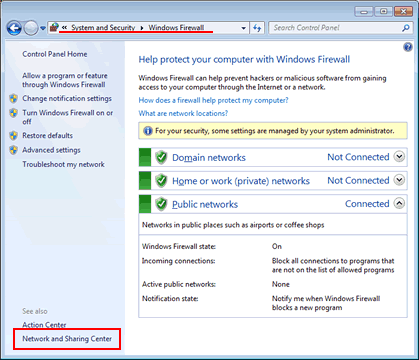Click the Control Panel icon in address bar

[54, 28]
